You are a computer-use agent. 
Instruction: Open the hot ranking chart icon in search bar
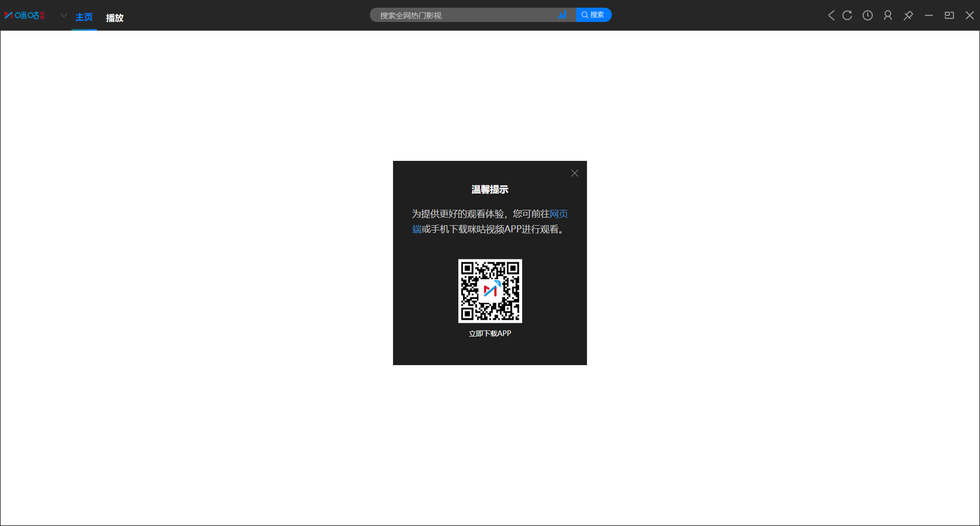(x=562, y=15)
